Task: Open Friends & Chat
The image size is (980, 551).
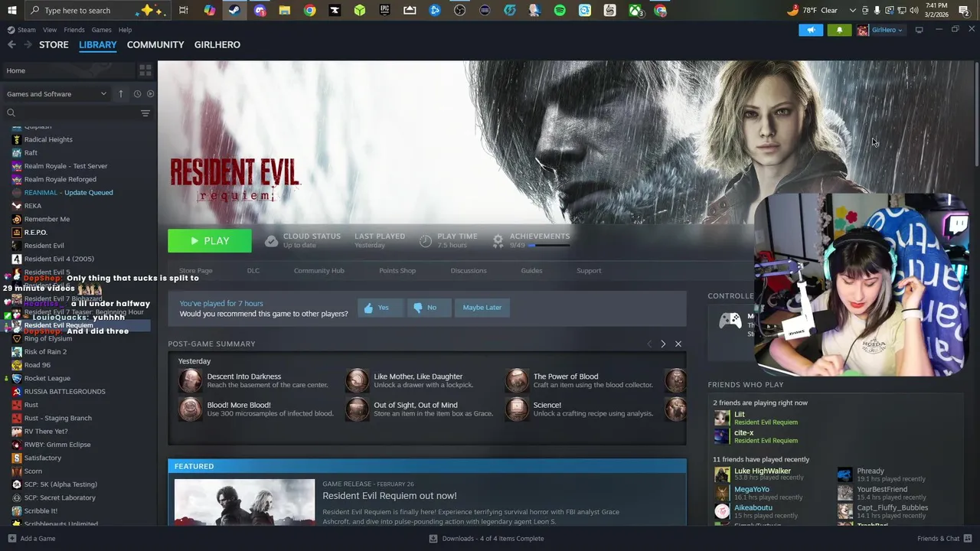Action: pos(943,539)
